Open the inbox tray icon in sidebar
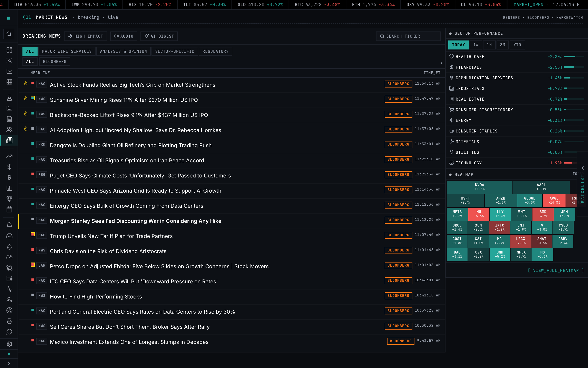The height and width of the screenshot is (368, 588). (x=9, y=236)
